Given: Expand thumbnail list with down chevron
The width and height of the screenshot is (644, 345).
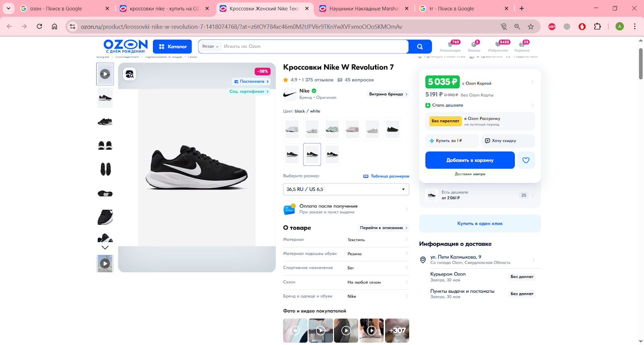Looking at the screenshot, I should pyautogui.click(x=105, y=247).
